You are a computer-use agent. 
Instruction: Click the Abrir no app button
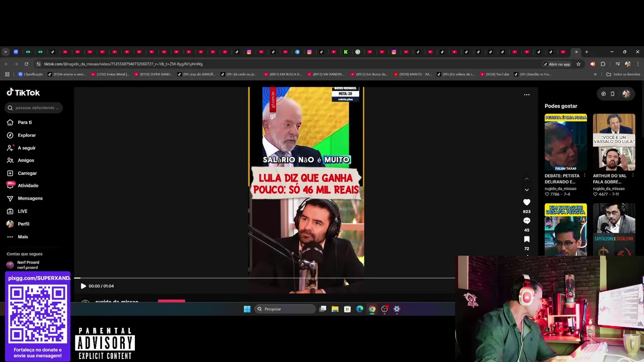pyautogui.click(x=557, y=64)
